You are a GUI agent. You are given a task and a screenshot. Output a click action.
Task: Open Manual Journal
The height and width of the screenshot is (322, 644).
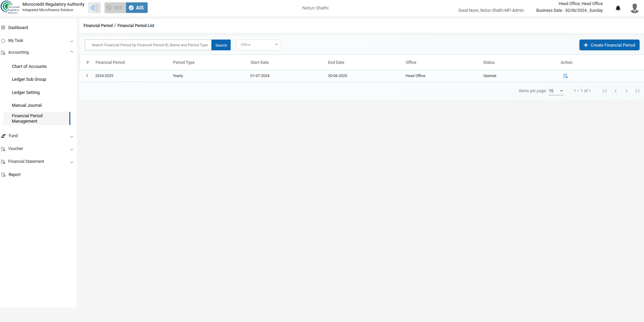(27, 105)
